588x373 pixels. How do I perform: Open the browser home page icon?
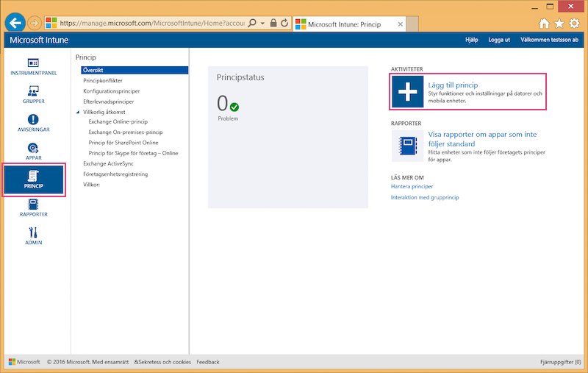tap(544, 24)
